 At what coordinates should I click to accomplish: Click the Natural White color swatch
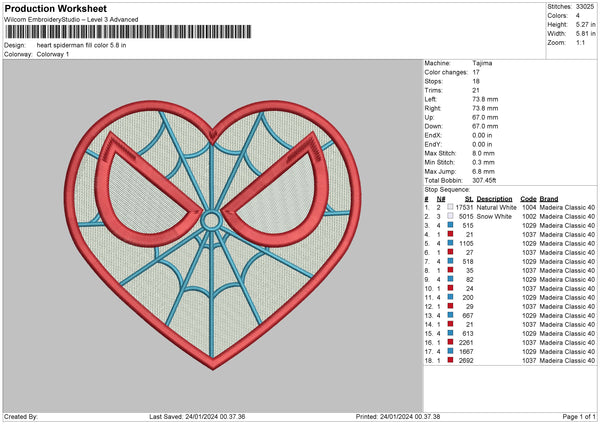coord(450,207)
